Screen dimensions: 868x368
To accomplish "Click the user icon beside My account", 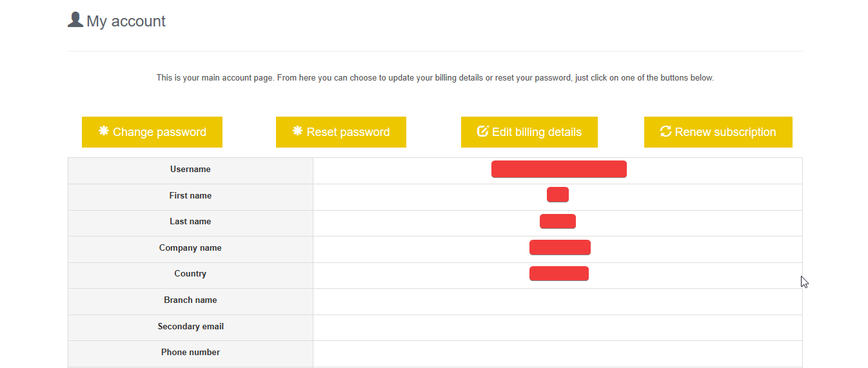I will (75, 20).
